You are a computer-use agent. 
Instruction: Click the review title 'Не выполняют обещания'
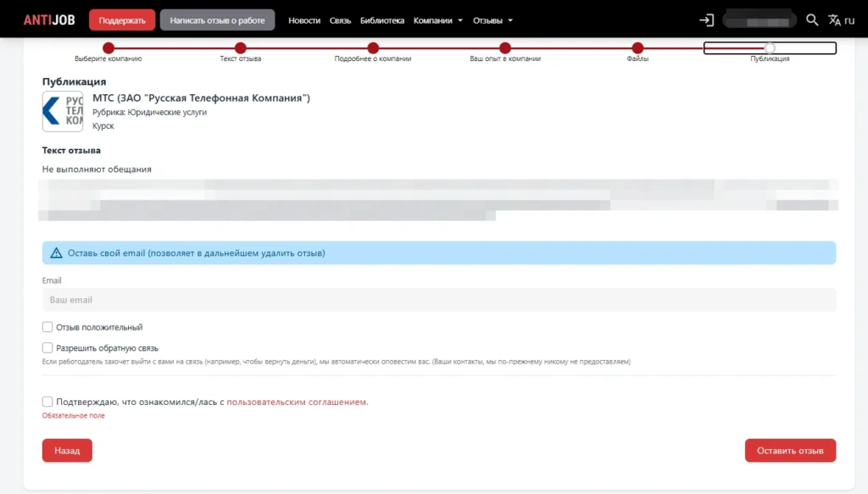(97, 169)
